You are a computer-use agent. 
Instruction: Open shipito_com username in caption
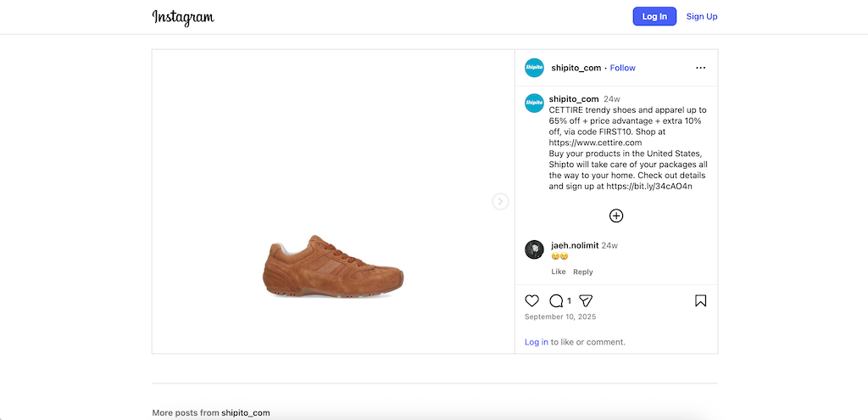pyautogui.click(x=574, y=99)
